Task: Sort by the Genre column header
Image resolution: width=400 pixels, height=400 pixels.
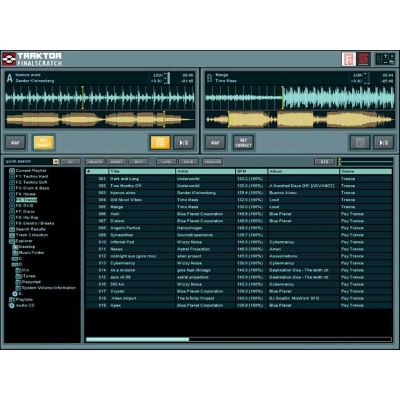Action: 366,171
